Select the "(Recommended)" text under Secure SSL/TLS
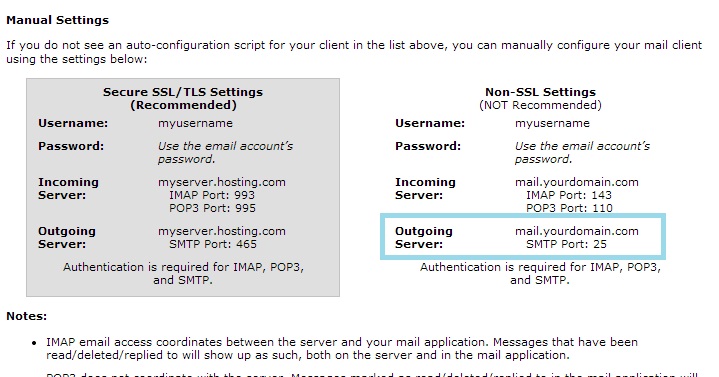The image size is (719, 377). coord(183,105)
